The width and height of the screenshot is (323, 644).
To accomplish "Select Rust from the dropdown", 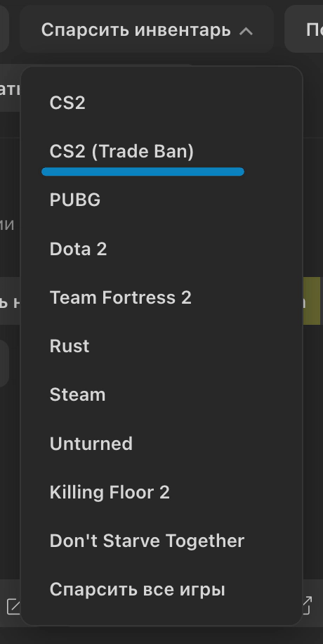I will [161, 346].
